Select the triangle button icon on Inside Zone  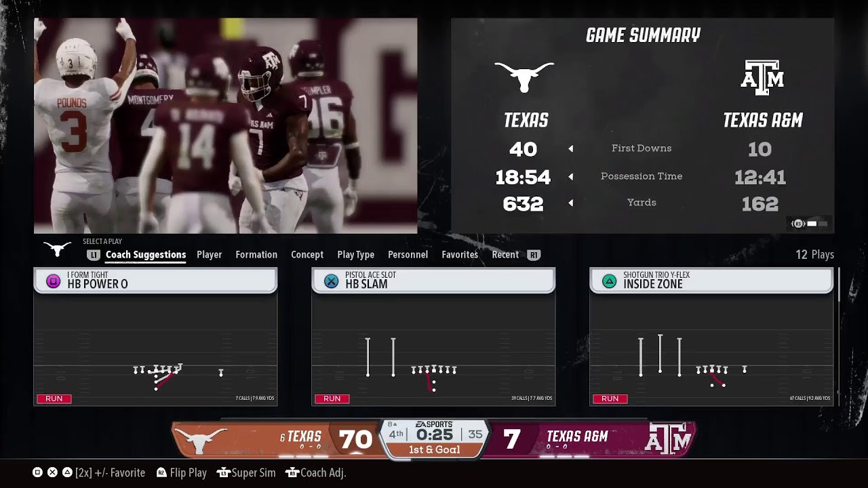coord(609,281)
